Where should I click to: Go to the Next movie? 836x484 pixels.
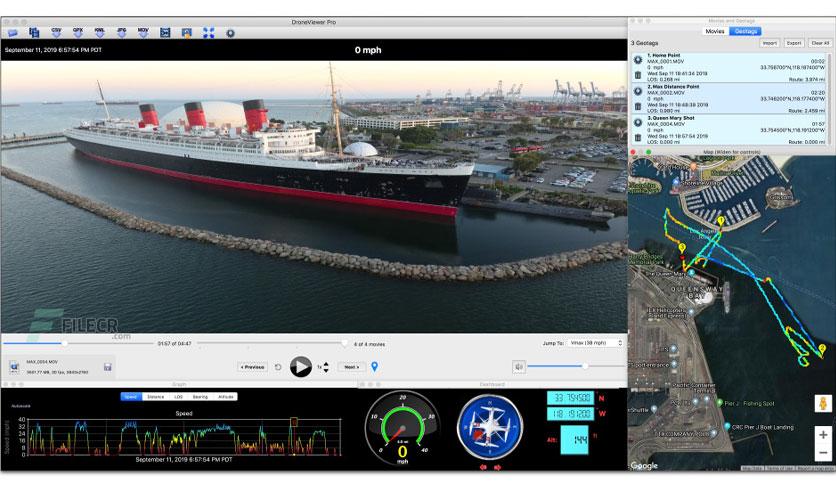coord(351,367)
